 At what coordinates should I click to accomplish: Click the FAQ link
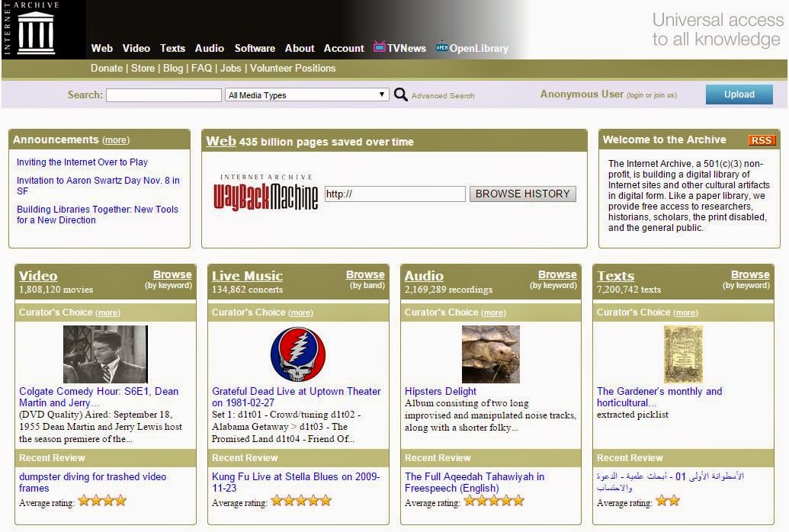coord(201,68)
